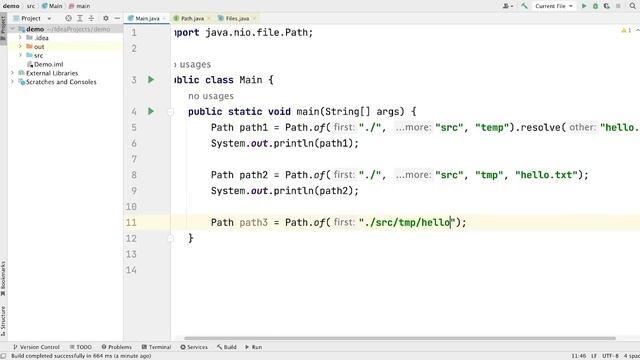
Task: Click run gutter icon beside class Main
Action: [151, 80]
